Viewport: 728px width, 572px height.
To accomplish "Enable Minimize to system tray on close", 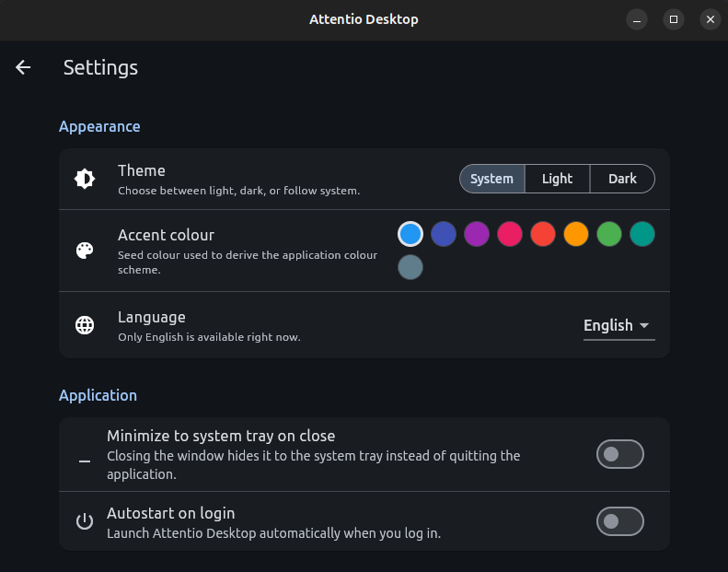I will click(620, 454).
